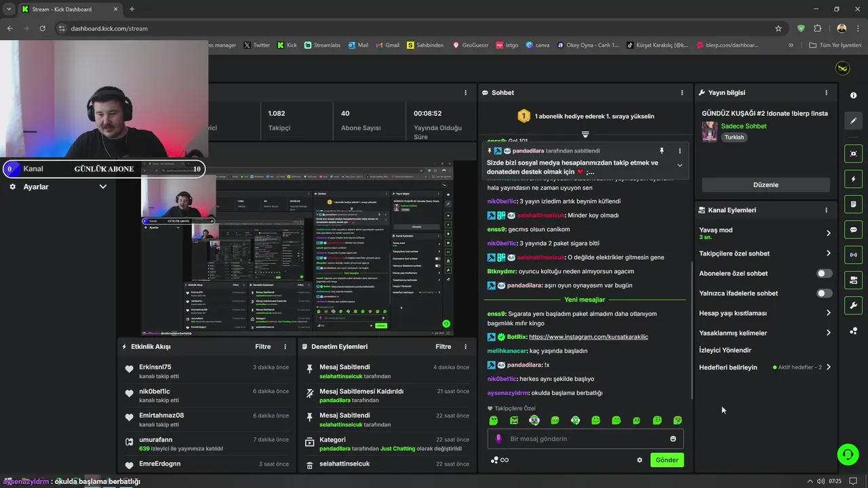Open Chrome extensions puzzle icon
The height and width of the screenshot is (488, 868).
(817, 28)
